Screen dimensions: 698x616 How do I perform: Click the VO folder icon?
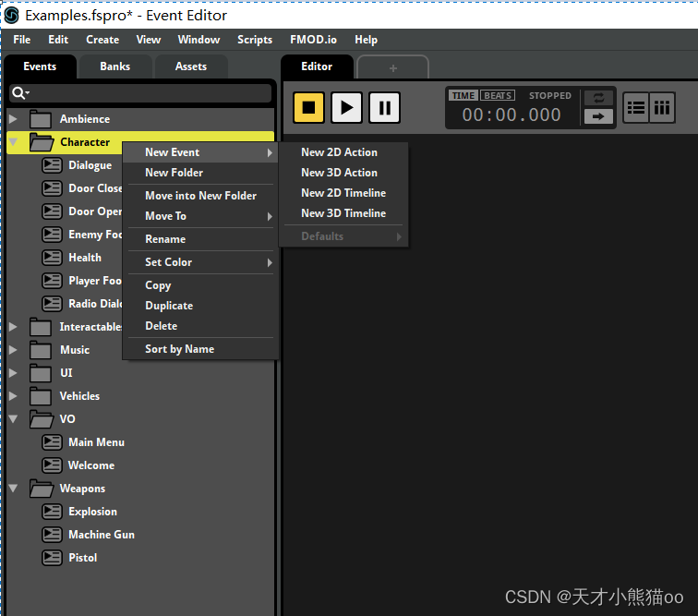click(x=42, y=419)
